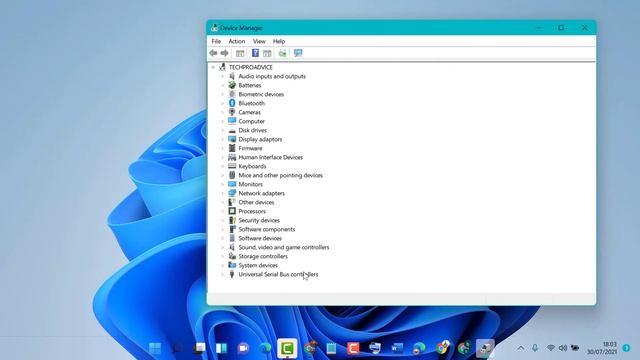Viewport: 640px width, 360px height.
Task: Click the Software devices icon
Action: [x=232, y=238]
